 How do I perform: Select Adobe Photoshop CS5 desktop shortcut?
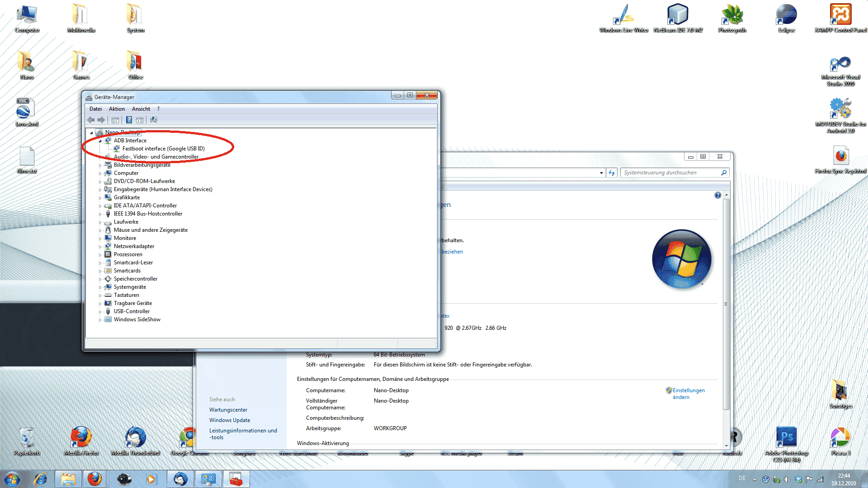(x=786, y=444)
